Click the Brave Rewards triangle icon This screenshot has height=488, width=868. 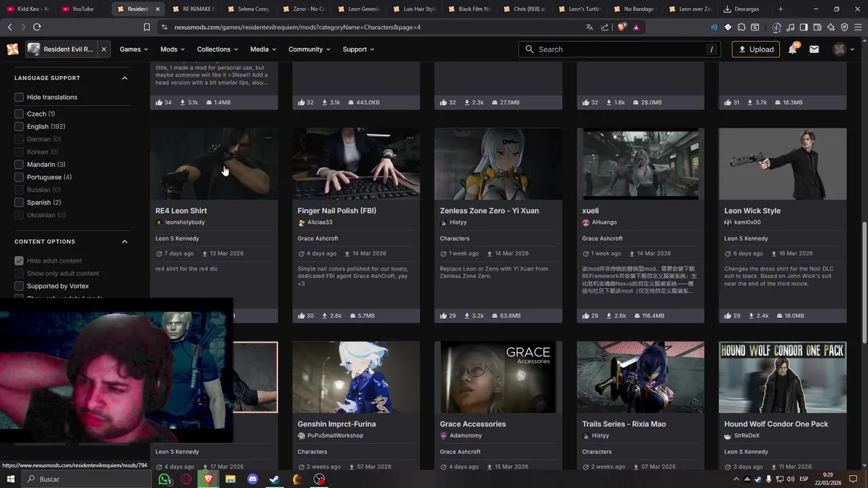tap(636, 27)
